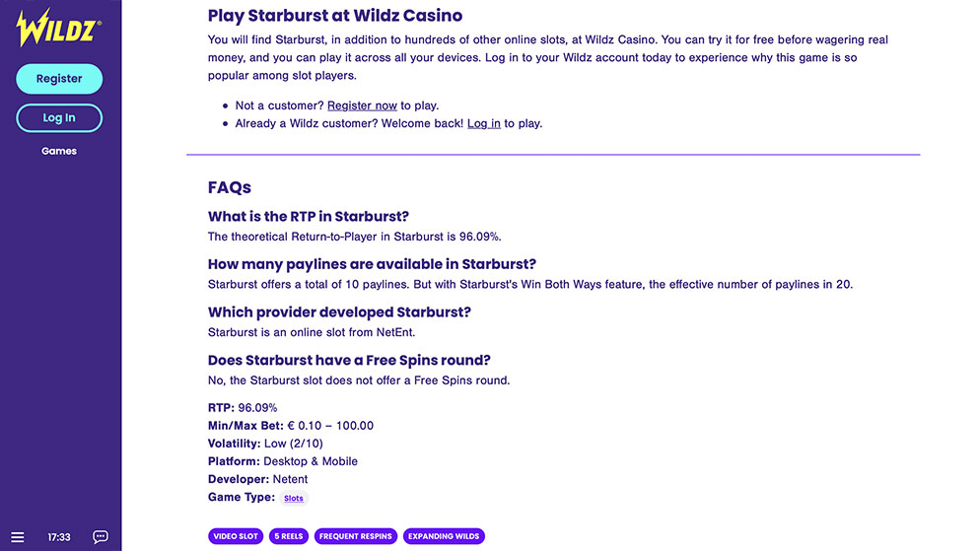
Task: Select the Slots game type tag
Action: coord(294,499)
